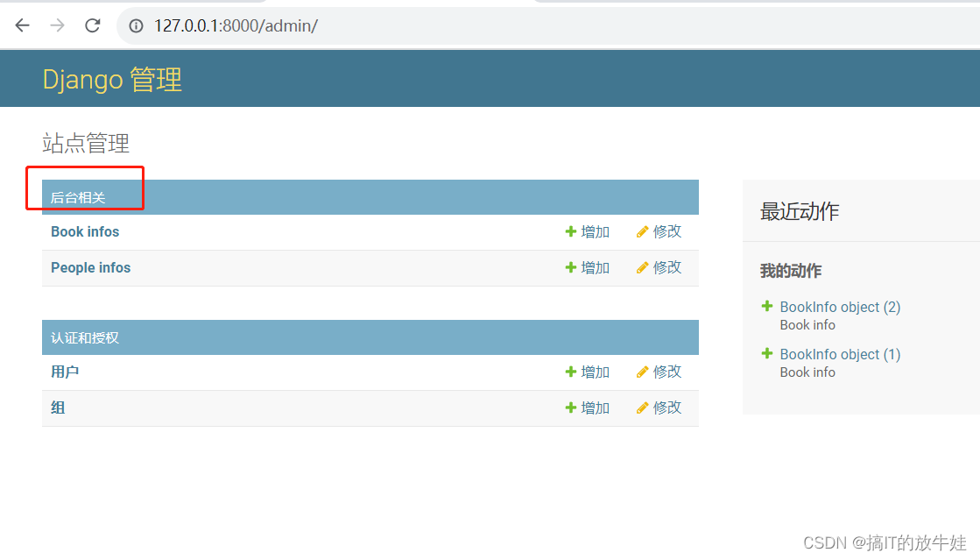The image size is (980, 560).
Task: Open the 组 list
Action: pyautogui.click(x=58, y=408)
